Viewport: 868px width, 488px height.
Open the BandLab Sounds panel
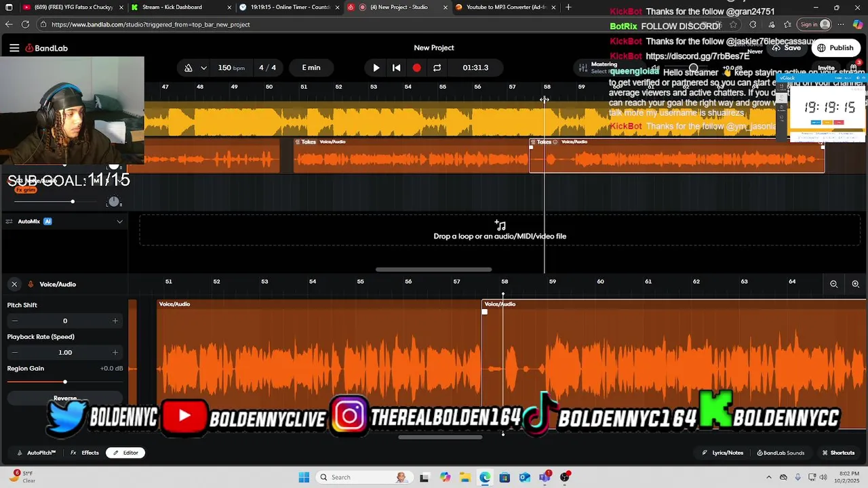pos(781,453)
